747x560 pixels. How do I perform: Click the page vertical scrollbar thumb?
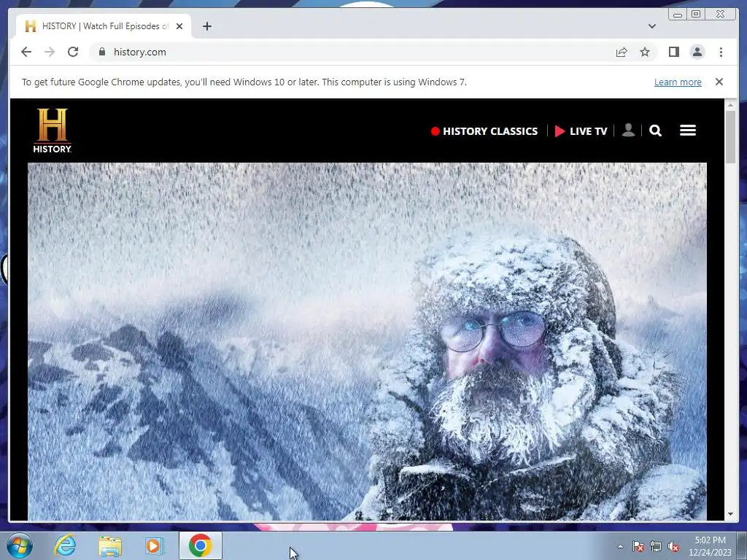coord(730,136)
